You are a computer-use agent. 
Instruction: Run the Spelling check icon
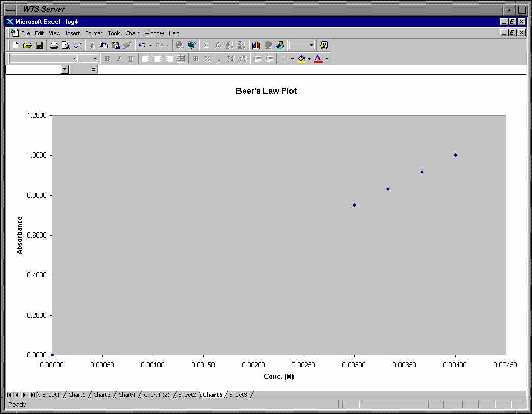(x=77, y=45)
